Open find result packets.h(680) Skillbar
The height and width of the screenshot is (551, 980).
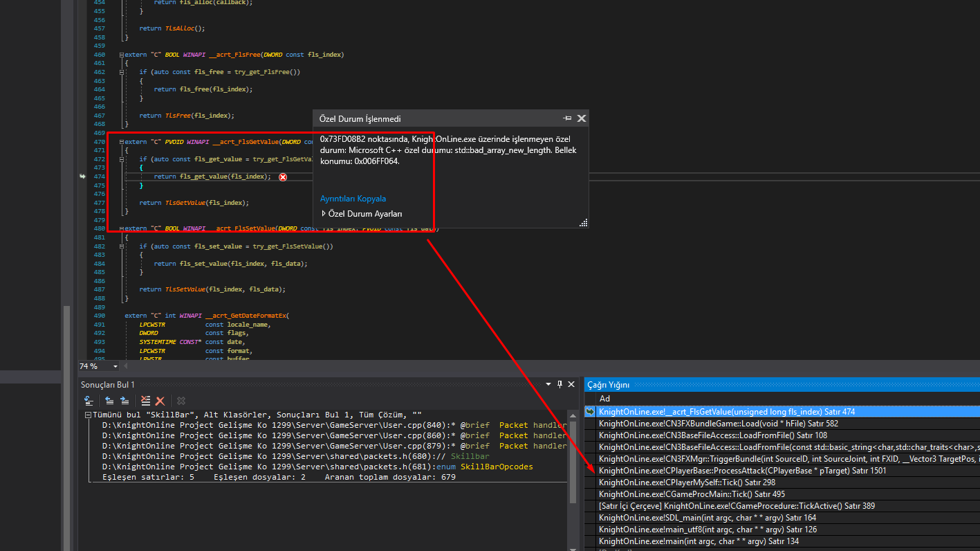pyautogui.click(x=295, y=456)
